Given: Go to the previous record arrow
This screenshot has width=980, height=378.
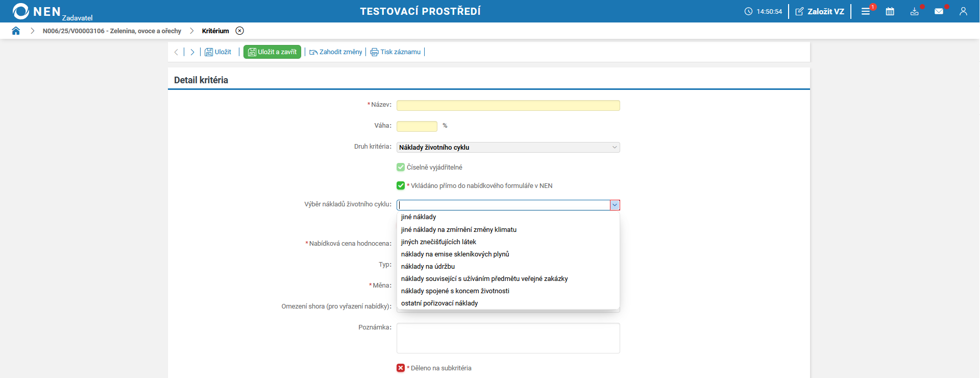Looking at the screenshot, I should point(176,52).
